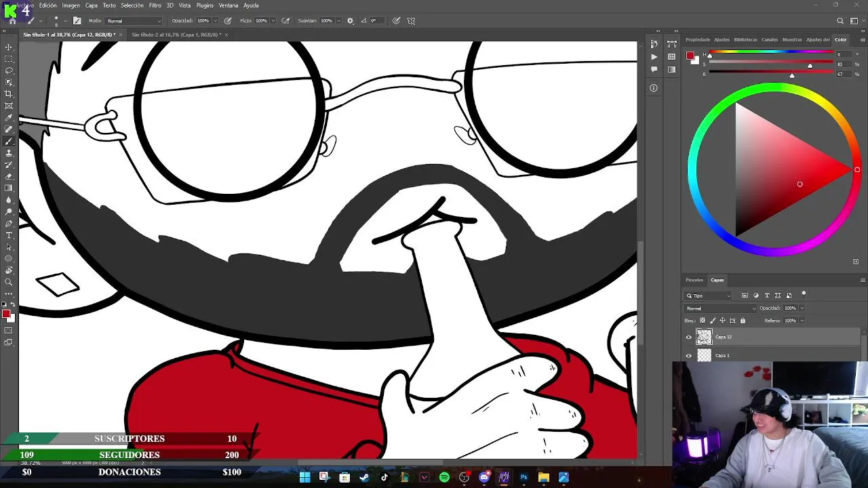This screenshot has width=868, height=488.
Task: Open smoothing options gear icon
Action: [x=350, y=21]
